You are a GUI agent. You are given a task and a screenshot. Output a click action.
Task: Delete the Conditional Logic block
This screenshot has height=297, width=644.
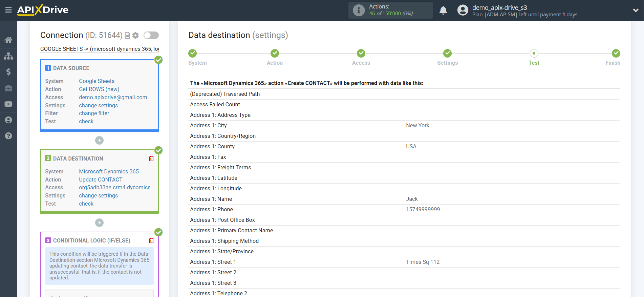(151, 240)
